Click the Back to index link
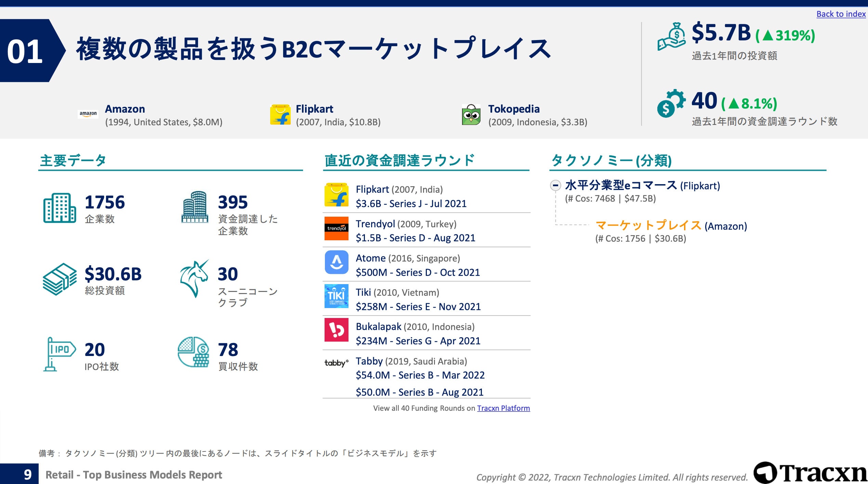Screen dimensions: 868x484 [x=841, y=14]
